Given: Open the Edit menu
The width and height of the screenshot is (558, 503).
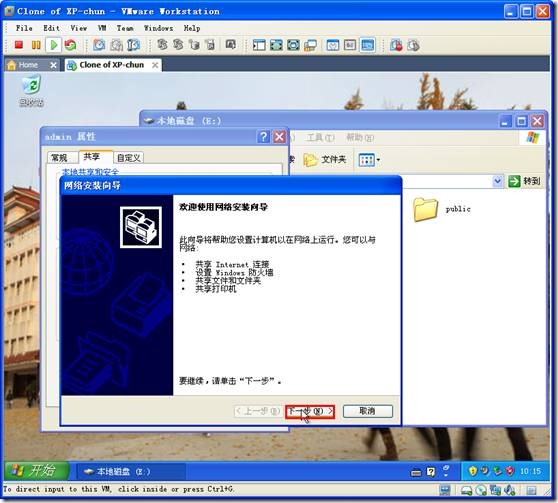Looking at the screenshot, I should point(51,28).
